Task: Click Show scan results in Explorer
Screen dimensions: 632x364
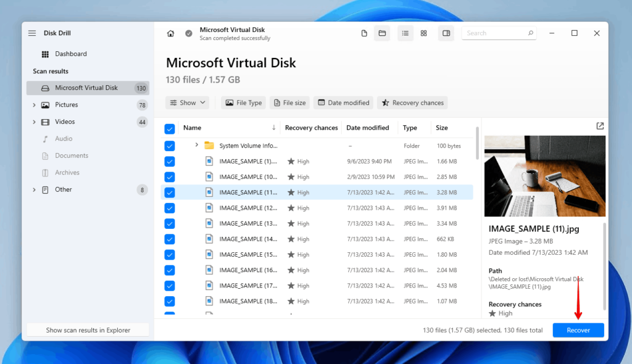Action: coord(88,330)
